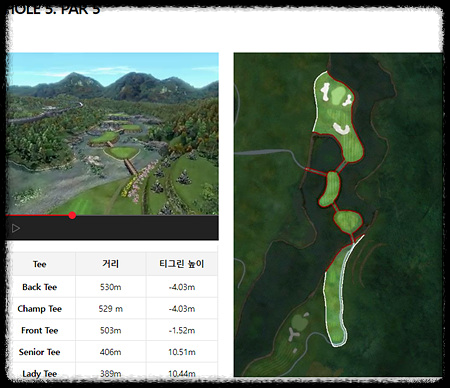Click the 'Champ Tee' row label

pos(40,309)
